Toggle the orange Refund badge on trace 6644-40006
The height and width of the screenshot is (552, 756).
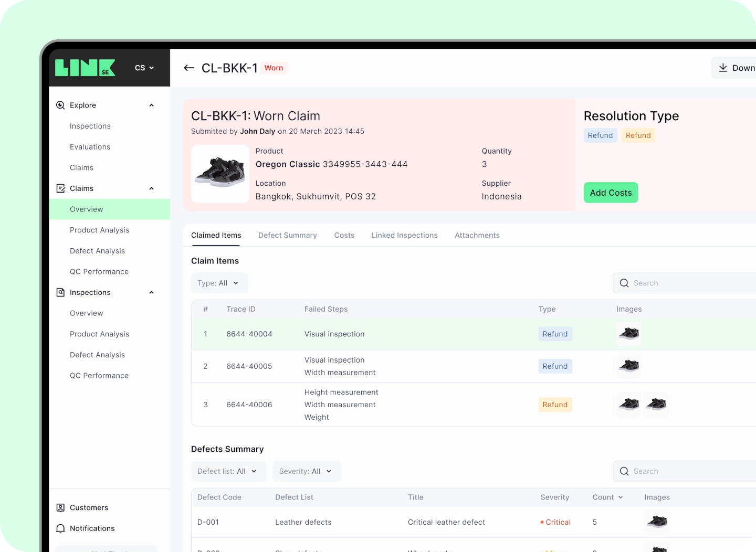(555, 405)
